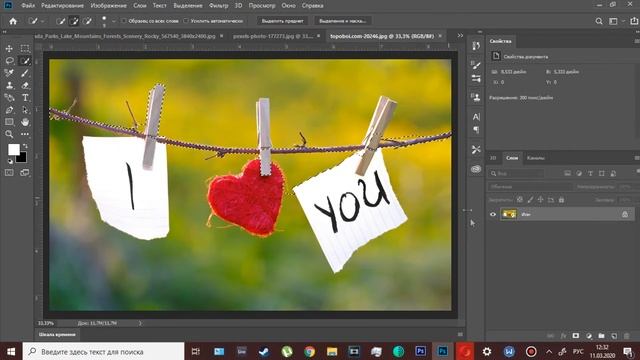
Task: Open the Paragraph panel icon
Action: 476,130
